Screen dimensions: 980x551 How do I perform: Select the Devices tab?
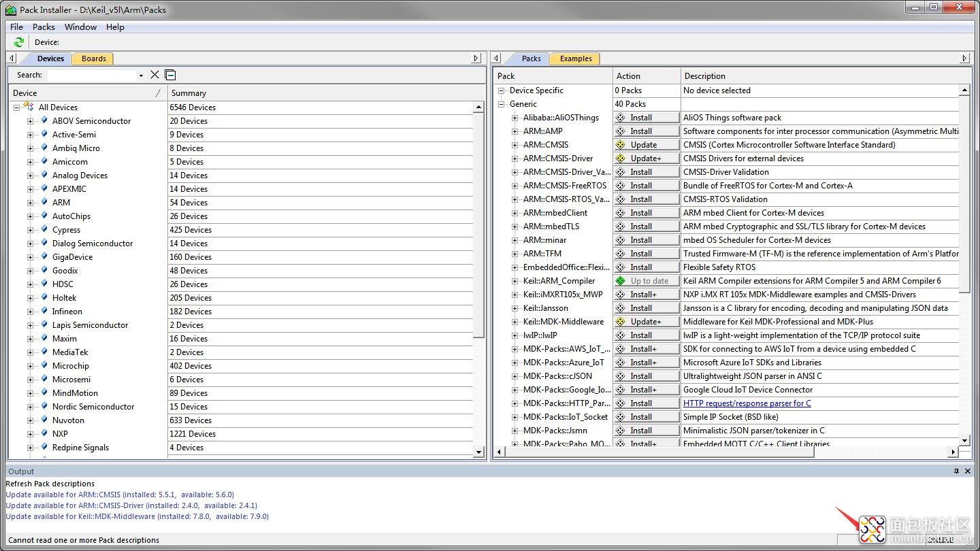pos(50,59)
